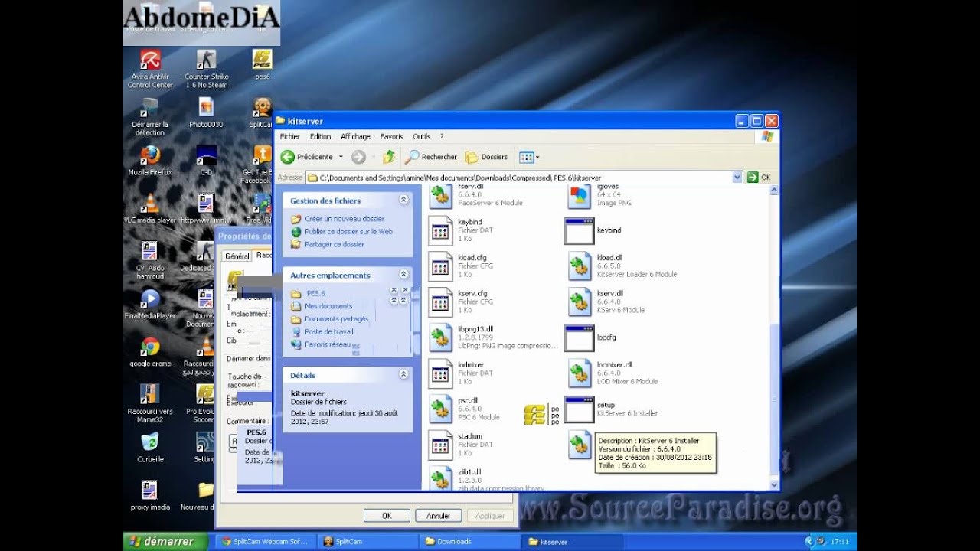Select the lodcfg application icon

[580, 337]
